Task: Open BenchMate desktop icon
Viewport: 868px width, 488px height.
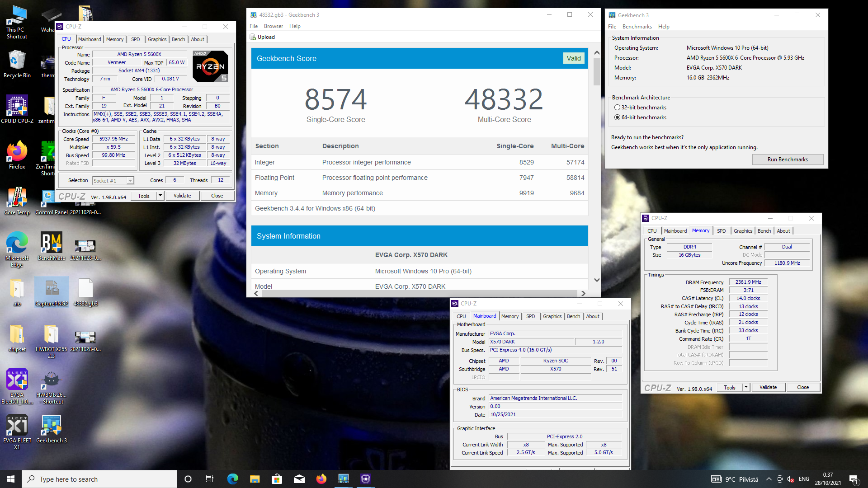Action: click(51, 247)
